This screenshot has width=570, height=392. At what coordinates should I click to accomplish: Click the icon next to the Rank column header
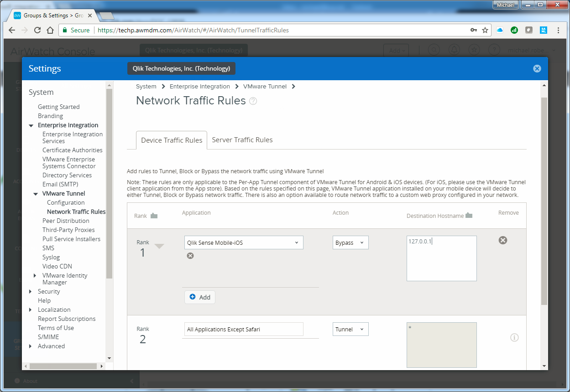154,216
